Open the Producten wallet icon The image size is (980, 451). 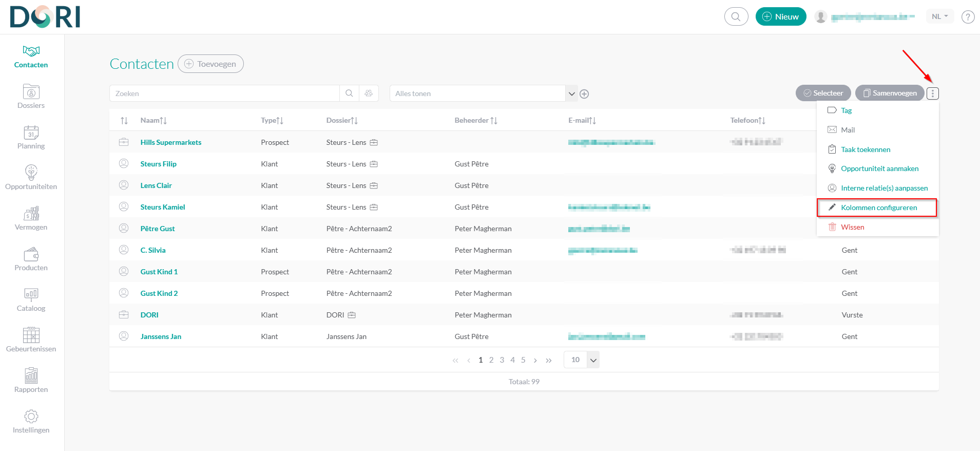click(31, 259)
